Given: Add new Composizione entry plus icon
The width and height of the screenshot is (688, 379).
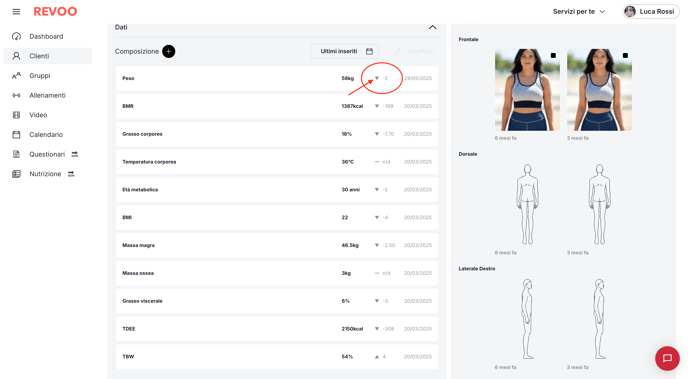Looking at the screenshot, I should pyautogui.click(x=168, y=51).
